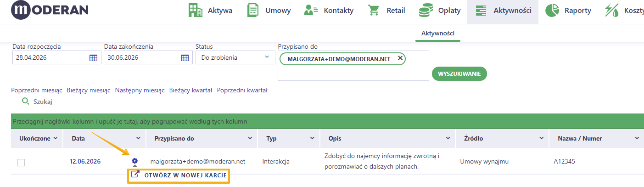Open calendar picker for Data rozpoczęcia
The height and width of the screenshot is (187, 644).
[x=93, y=58]
